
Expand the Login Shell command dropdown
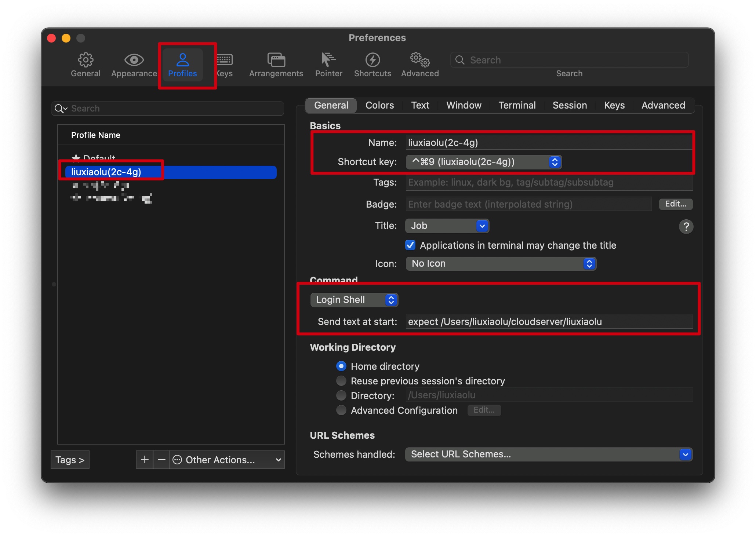(354, 300)
